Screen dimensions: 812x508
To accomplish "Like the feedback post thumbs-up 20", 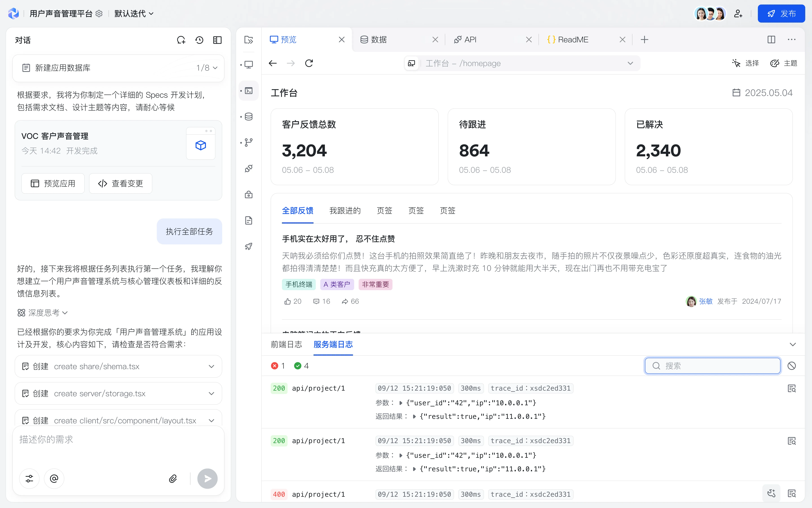I will [293, 301].
